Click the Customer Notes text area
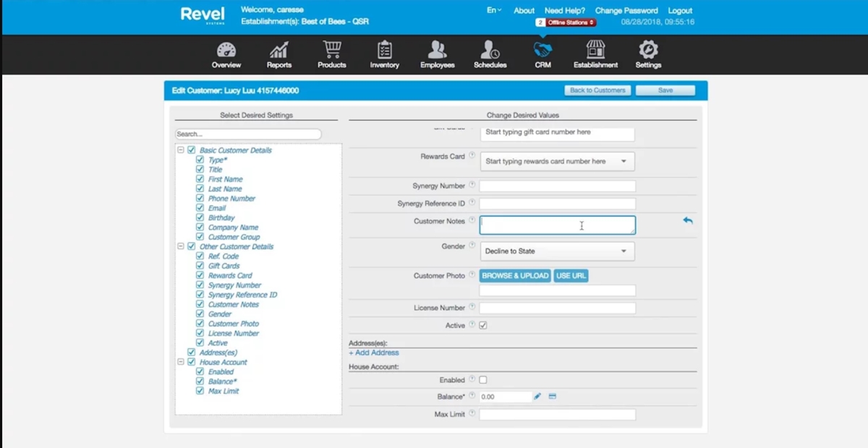The width and height of the screenshot is (868, 448). (557, 225)
